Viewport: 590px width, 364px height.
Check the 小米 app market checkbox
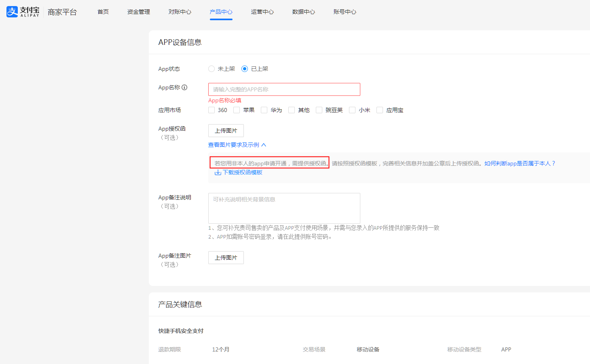[352, 110]
